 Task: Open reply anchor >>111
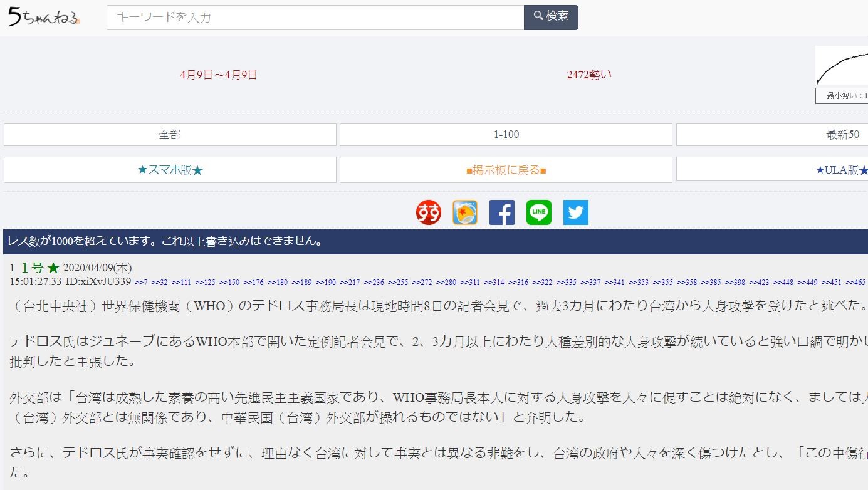(181, 282)
